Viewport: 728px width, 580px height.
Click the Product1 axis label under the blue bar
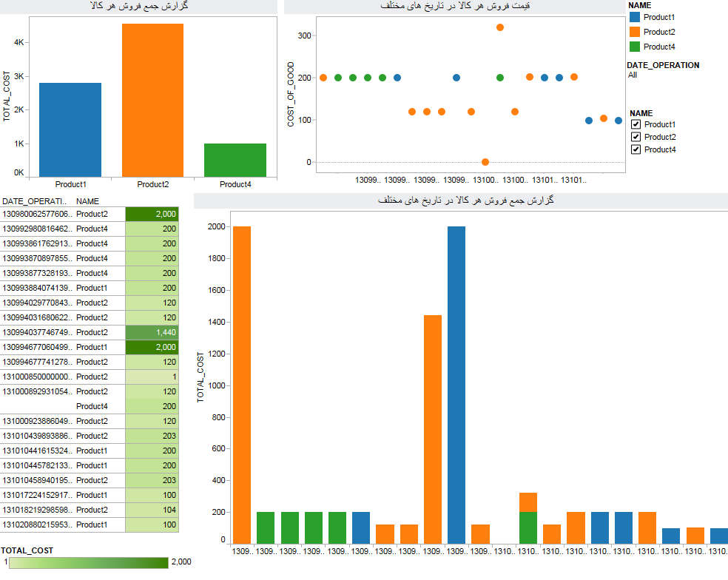tap(70, 184)
